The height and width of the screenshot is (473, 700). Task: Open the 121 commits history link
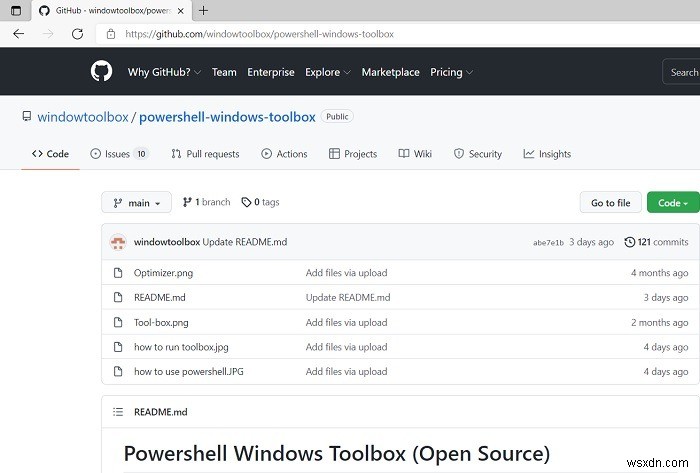(x=656, y=242)
